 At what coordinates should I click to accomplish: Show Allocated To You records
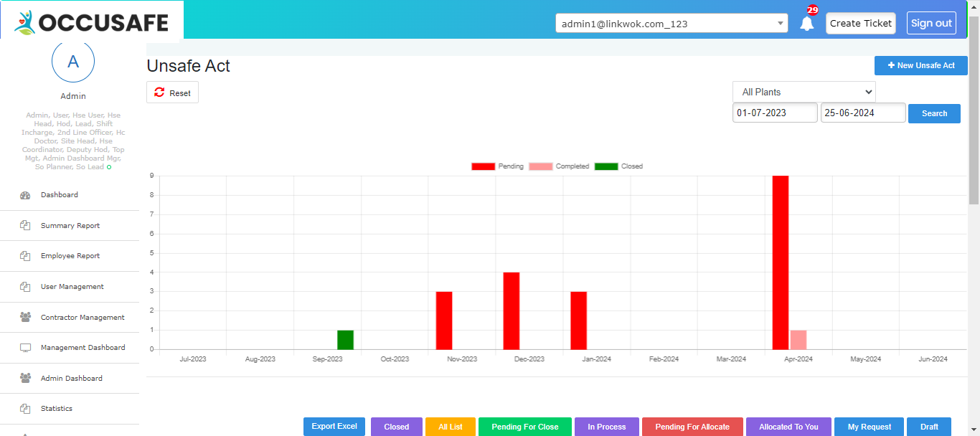click(x=788, y=427)
